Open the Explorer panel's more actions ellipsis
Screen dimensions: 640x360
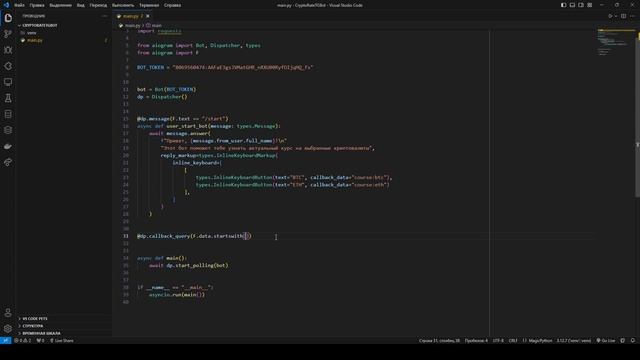[104, 16]
